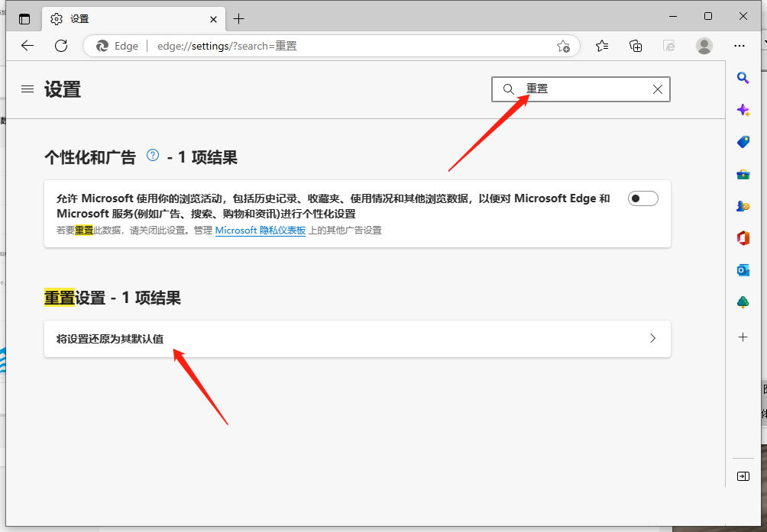
Task: Close the 设置 tab
Action: coord(213,20)
